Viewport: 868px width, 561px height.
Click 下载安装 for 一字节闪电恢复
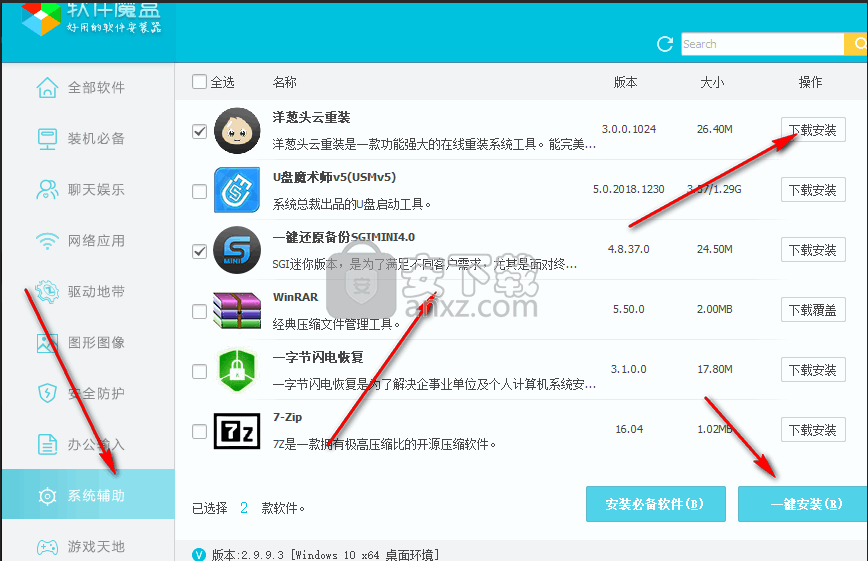(x=813, y=369)
